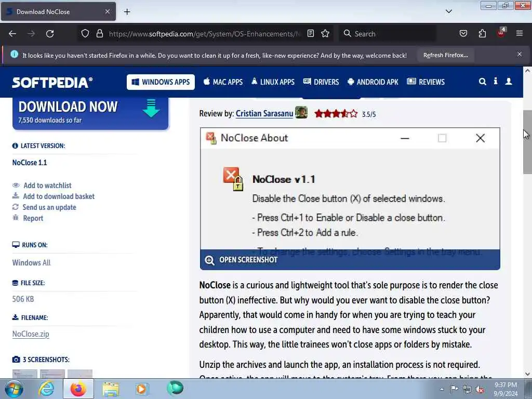The width and height of the screenshot is (532, 399).
Task: Select Firefox in the taskbar
Action: [x=78, y=389]
